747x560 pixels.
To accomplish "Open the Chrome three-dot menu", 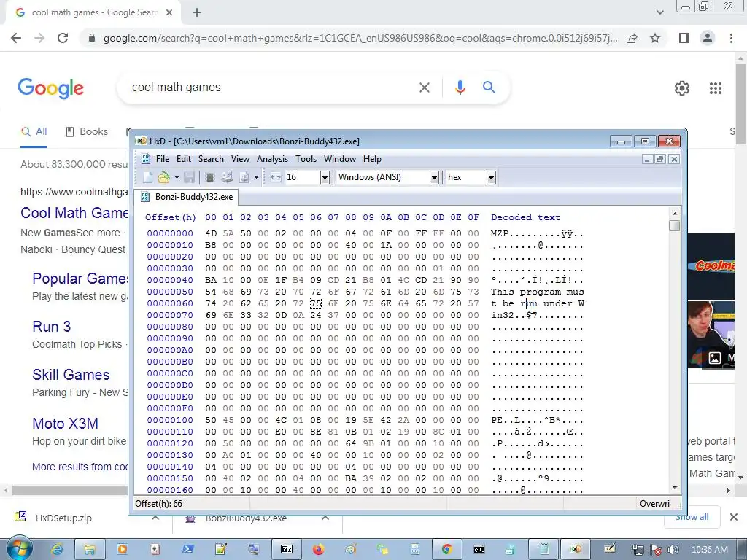I will [x=731, y=38].
